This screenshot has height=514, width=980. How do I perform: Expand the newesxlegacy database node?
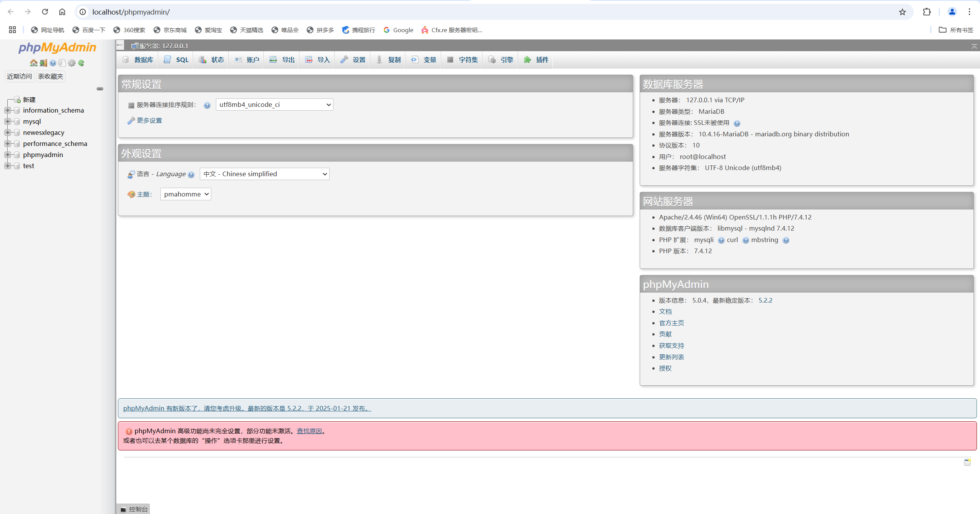pos(7,133)
